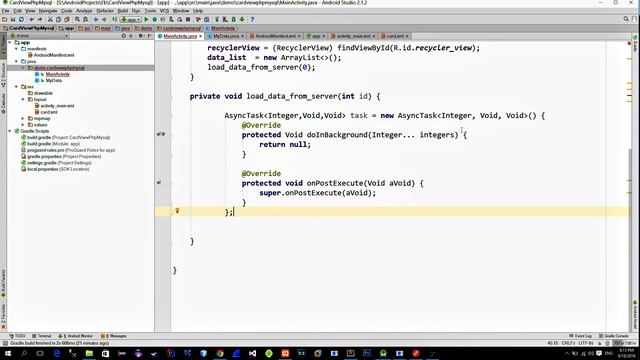Switch to the activity_main.xml editor tab

pyautogui.click(x=353, y=36)
